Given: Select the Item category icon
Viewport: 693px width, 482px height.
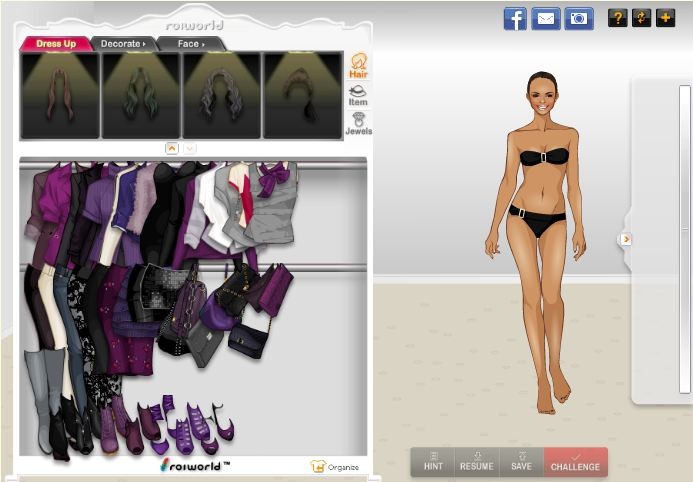Looking at the screenshot, I should pos(358,96).
